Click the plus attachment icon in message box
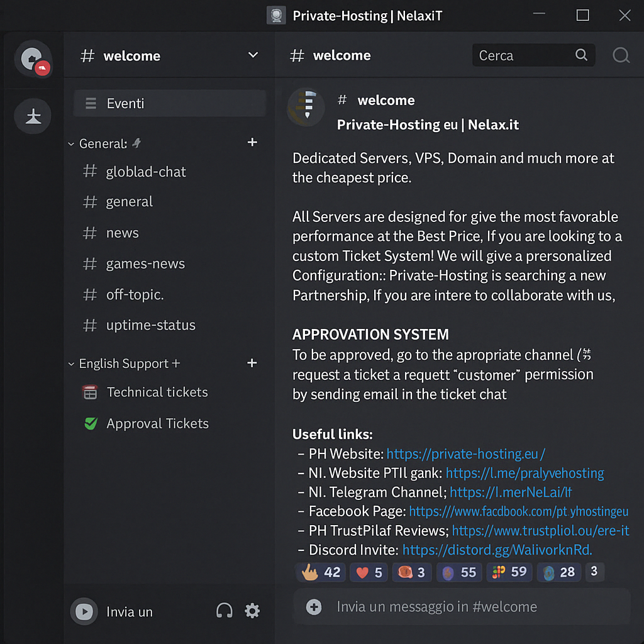The image size is (644, 644). click(x=313, y=607)
